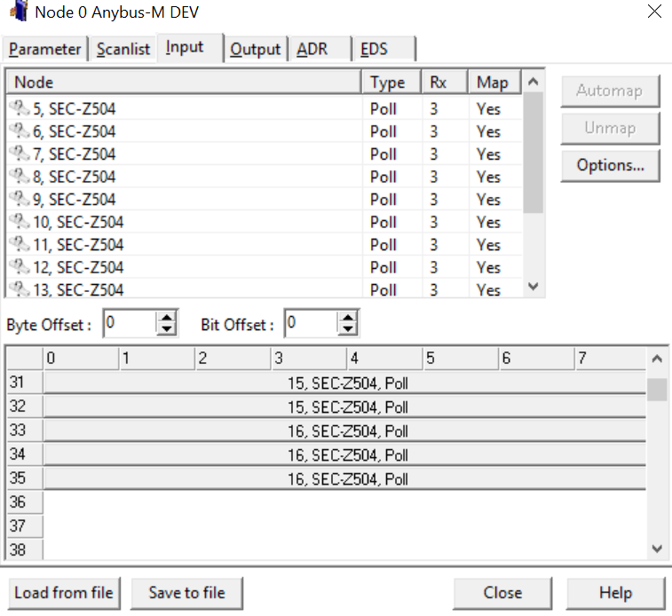The image size is (672, 616).
Task: Click the device icon for node 8, SEC-Z504
Action: (x=20, y=176)
